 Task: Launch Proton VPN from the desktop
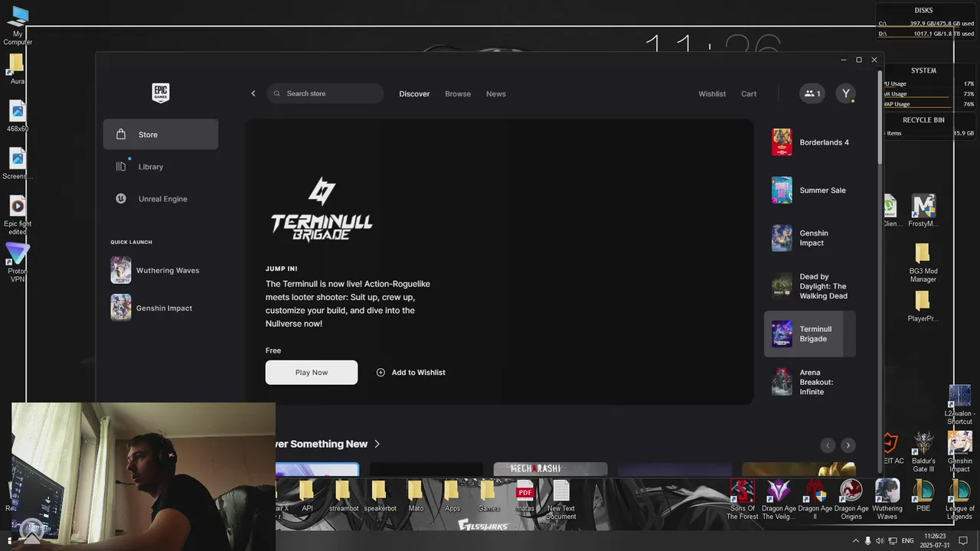pos(18,262)
